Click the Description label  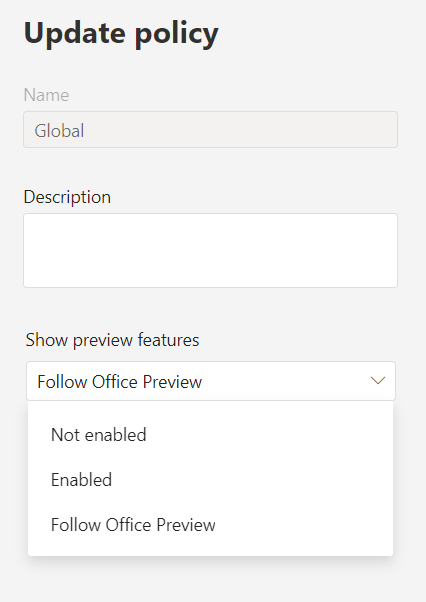pos(67,197)
